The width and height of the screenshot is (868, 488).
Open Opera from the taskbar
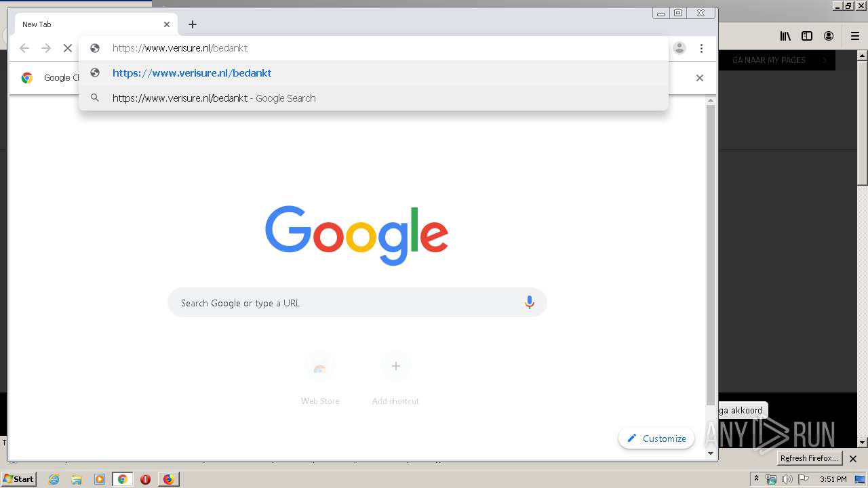pos(145,479)
